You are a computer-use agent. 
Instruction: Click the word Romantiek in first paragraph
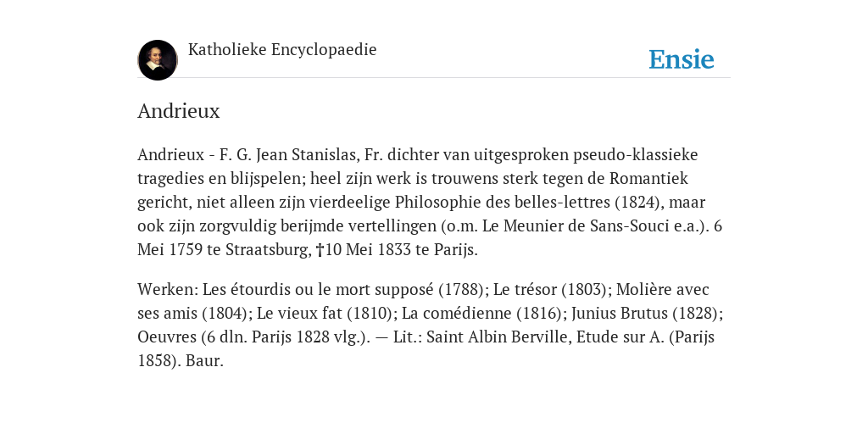(x=648, y=178)
